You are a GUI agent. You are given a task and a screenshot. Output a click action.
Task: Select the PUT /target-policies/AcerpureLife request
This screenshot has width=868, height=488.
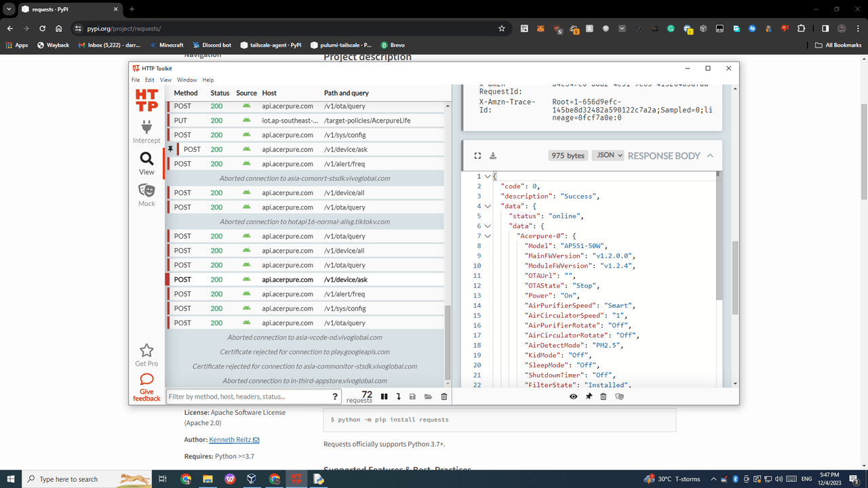(305, 121)
